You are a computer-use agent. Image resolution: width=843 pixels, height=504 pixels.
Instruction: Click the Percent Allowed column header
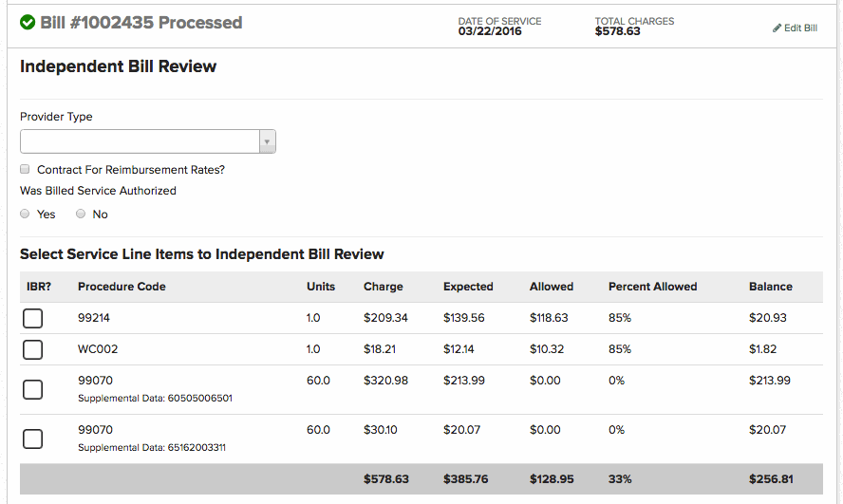(652, 287)
